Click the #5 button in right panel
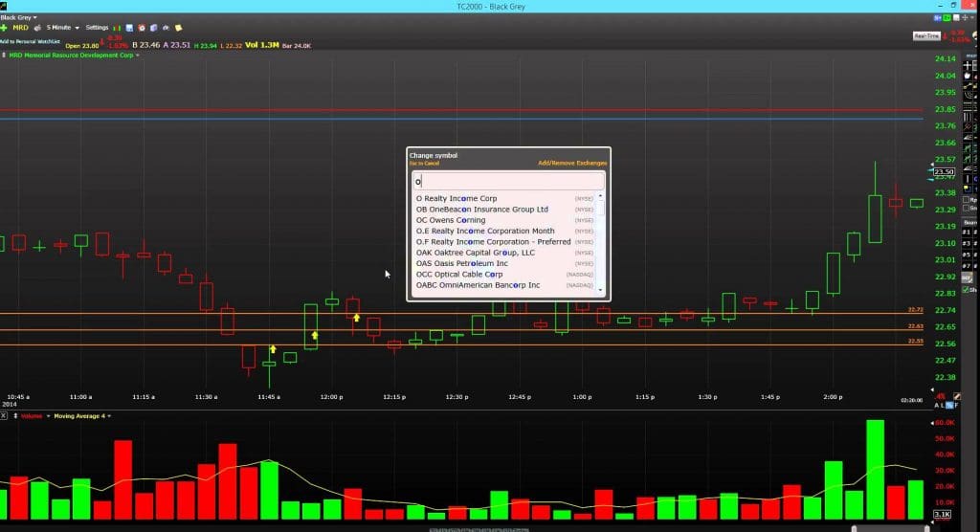The height and width of the screenshot is (532, 980). point(967,255)
